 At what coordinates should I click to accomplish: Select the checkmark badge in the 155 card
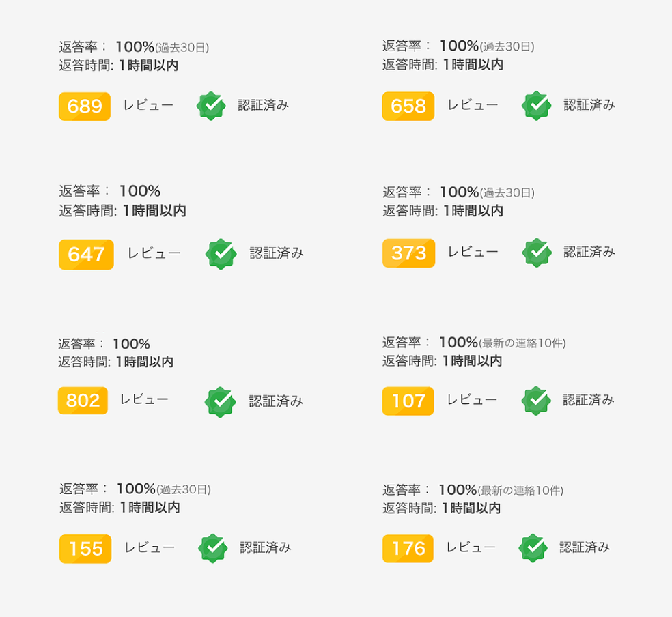[x=212, y=549]
